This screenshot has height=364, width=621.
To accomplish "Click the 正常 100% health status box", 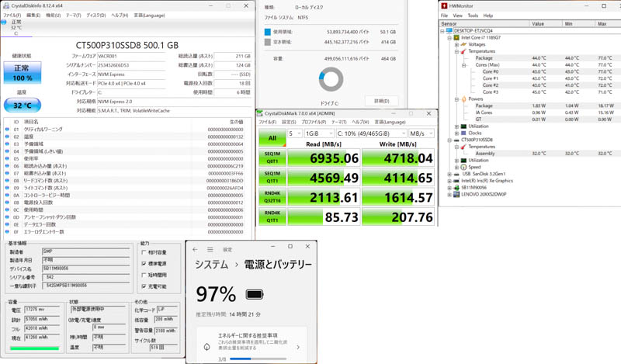I will 23,74.
